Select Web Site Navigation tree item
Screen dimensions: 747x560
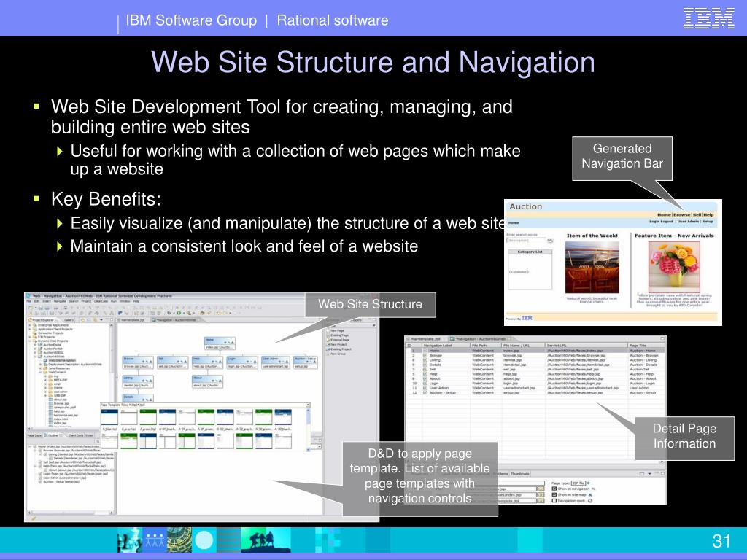(61, 360)
